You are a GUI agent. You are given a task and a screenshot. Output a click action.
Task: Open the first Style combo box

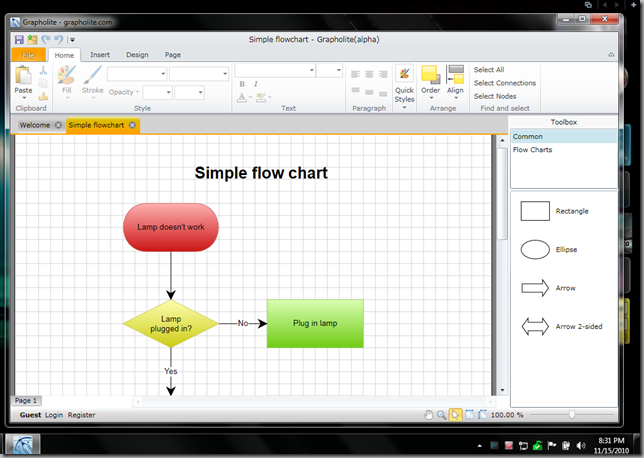pos(137,74)
